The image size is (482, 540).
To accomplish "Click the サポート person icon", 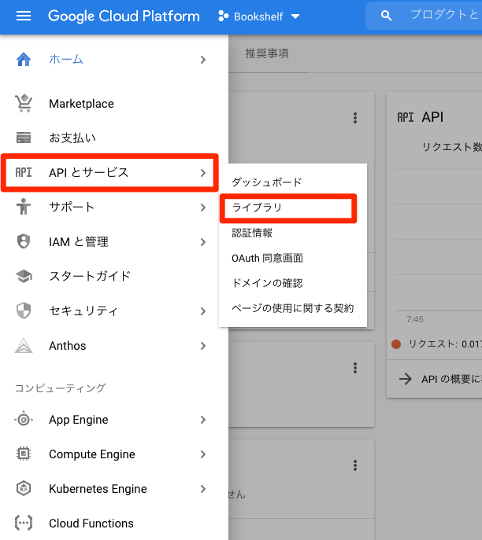I will click(x=23, y=207).
